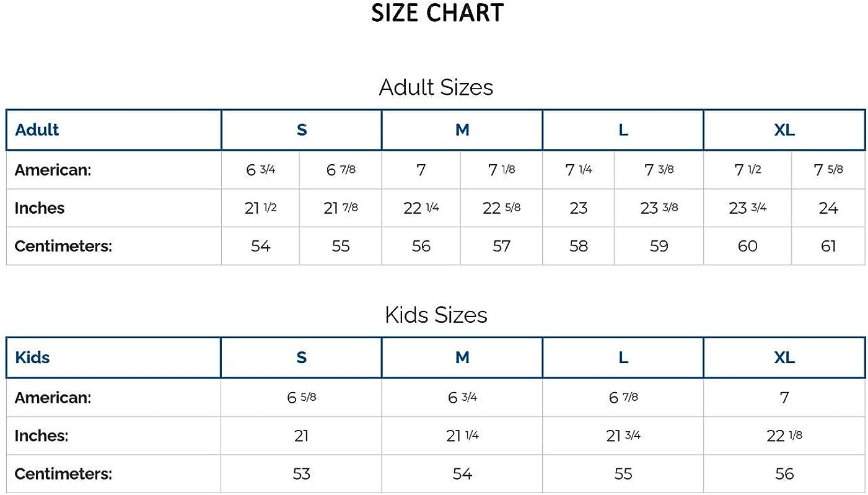Select the M header in the Kids table
Viewport: 868px width, 495px height.
[x=462, y=357]
